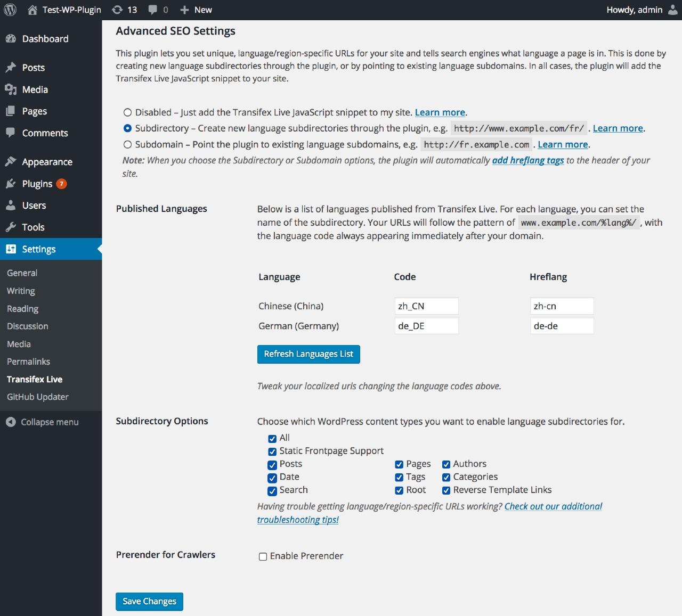The height and width of the screenshot is (616, 682).
Task: Open Learn more link for Subdirectory option
Action: pos(618,128)
